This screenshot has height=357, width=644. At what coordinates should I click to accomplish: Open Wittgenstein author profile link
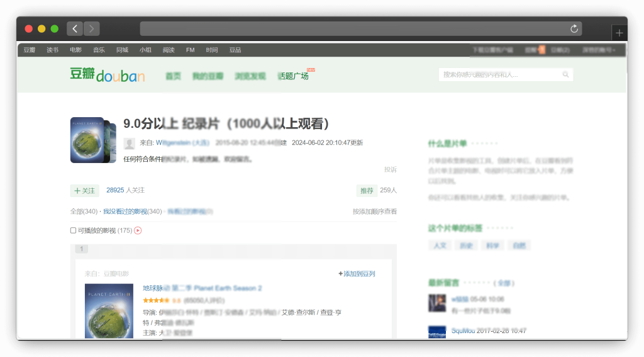click(182, 143)
